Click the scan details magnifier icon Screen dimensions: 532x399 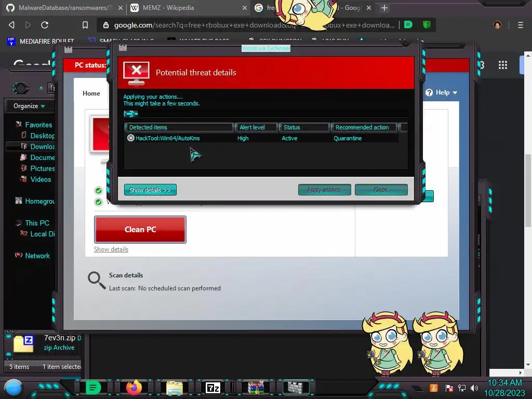coord(97,280)
